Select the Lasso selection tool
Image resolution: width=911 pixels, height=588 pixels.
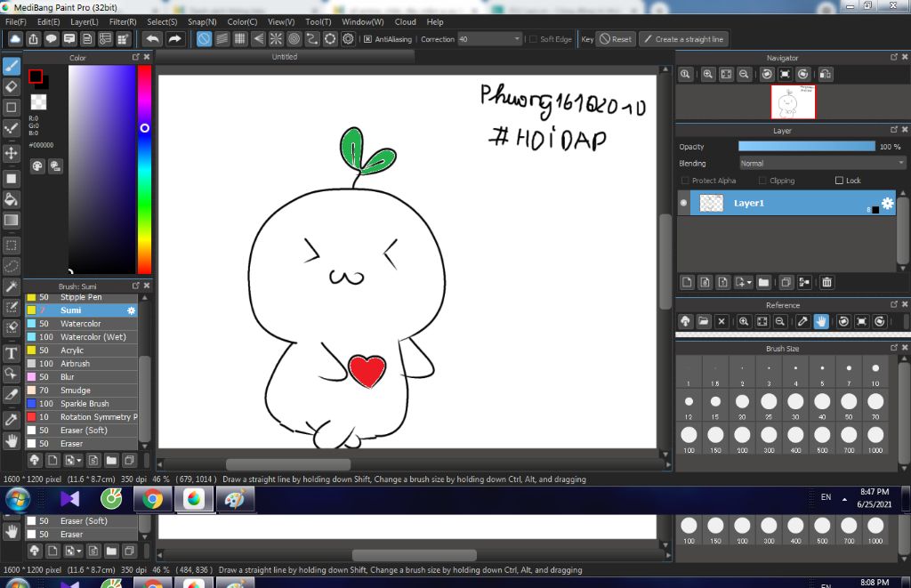(11, 266)
